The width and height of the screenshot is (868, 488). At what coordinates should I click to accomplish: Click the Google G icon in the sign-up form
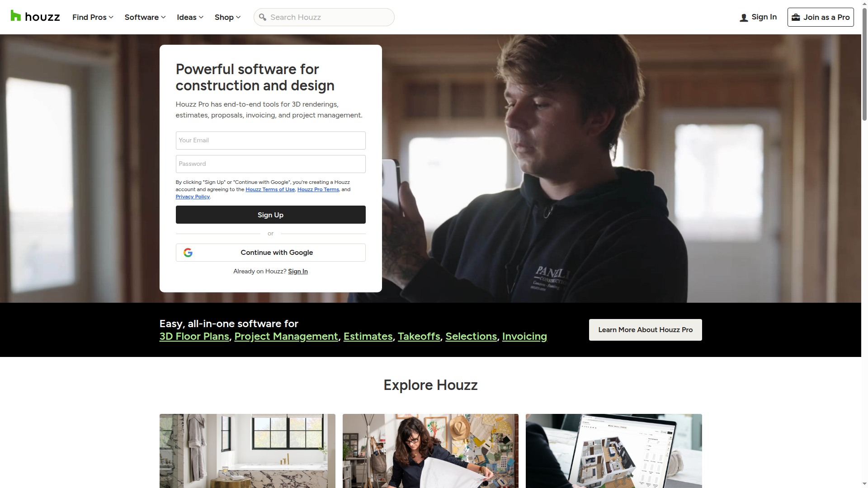[188, 253]
